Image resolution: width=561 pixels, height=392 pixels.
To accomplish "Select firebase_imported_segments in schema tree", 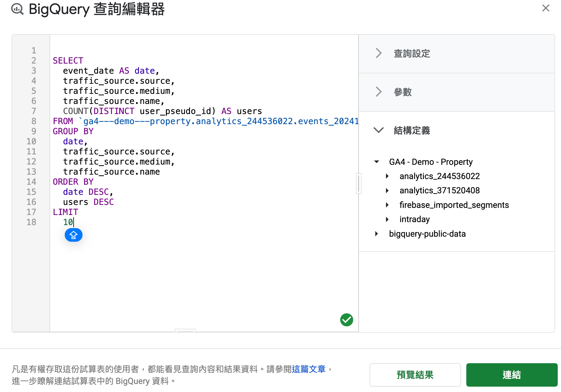I will [454, 205].
